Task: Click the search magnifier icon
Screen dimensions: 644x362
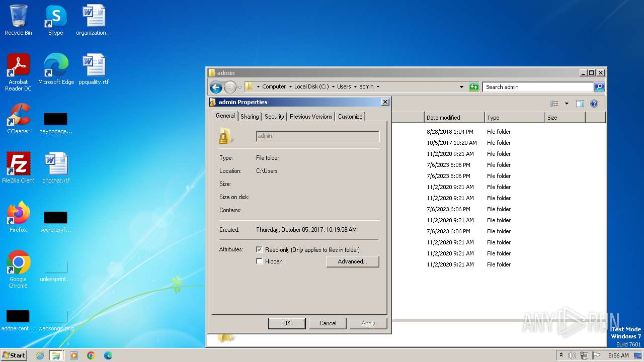Action: pyautogui.click(x=599, y=87)
